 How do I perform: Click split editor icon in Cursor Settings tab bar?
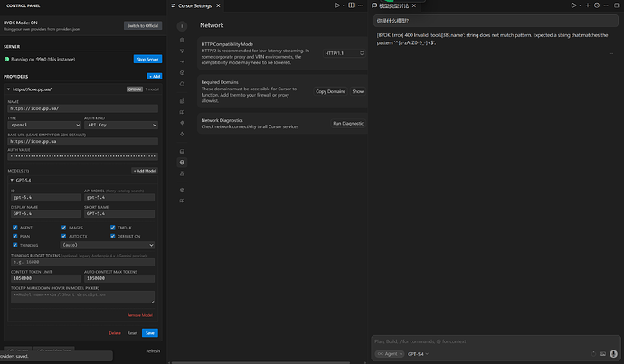click(352, 5)
